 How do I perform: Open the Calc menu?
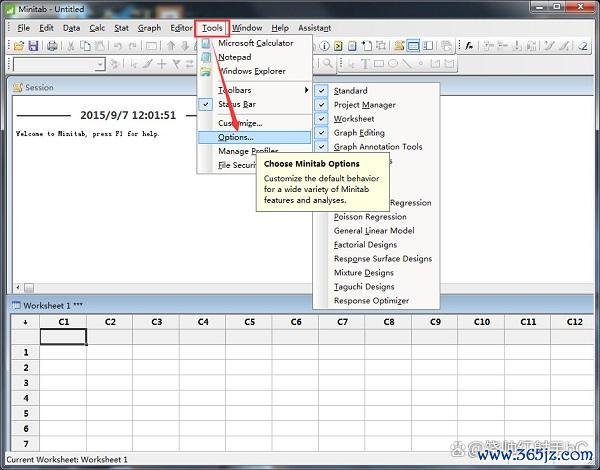point(97,28)
